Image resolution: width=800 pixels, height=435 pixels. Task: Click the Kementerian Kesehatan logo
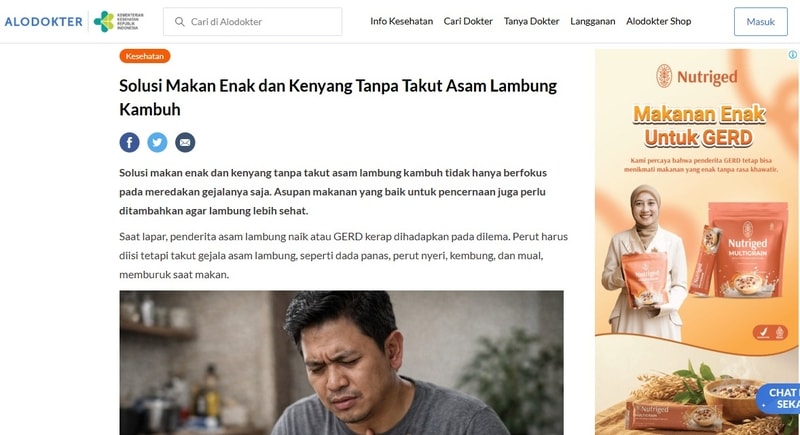coord(118,21)
